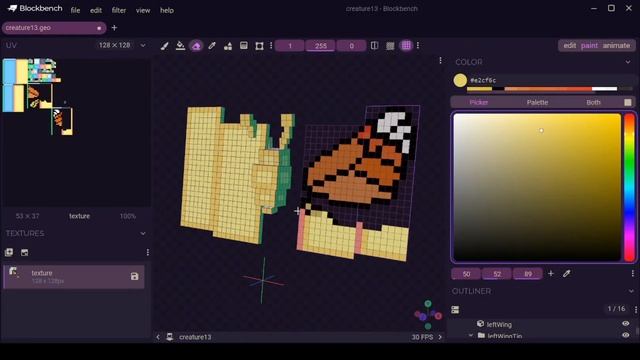The width and height of the screenshot is (640, 360).
Task: Open the file menu
Action: point(75,10)
